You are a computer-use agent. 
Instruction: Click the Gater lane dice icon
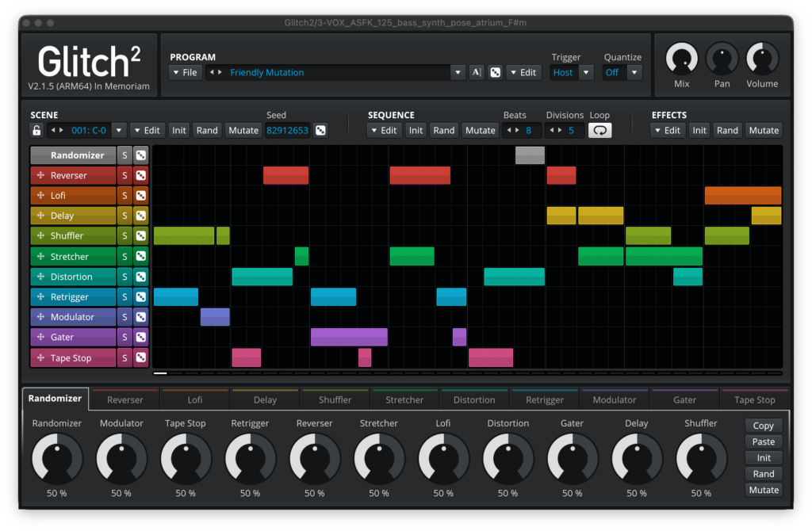[x=141, y=338]
